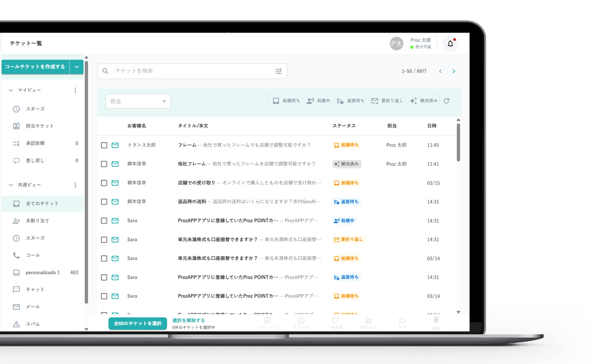Image resolution: width=590 pixels, height=364 pixels.
Task: Open dropdown arrow beside コールチケットを作成する
Action: [x=77, y=67]
